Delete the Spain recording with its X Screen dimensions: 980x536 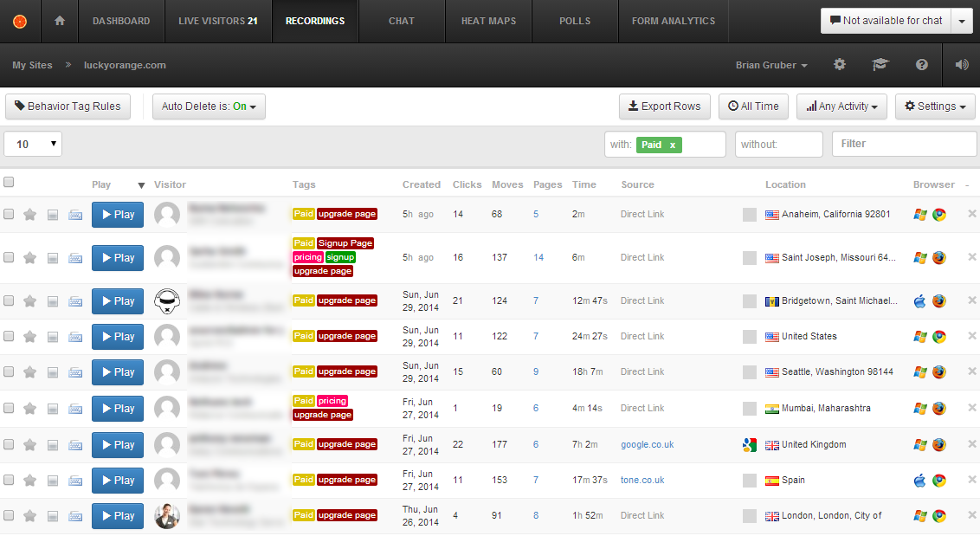pos(972,480)
